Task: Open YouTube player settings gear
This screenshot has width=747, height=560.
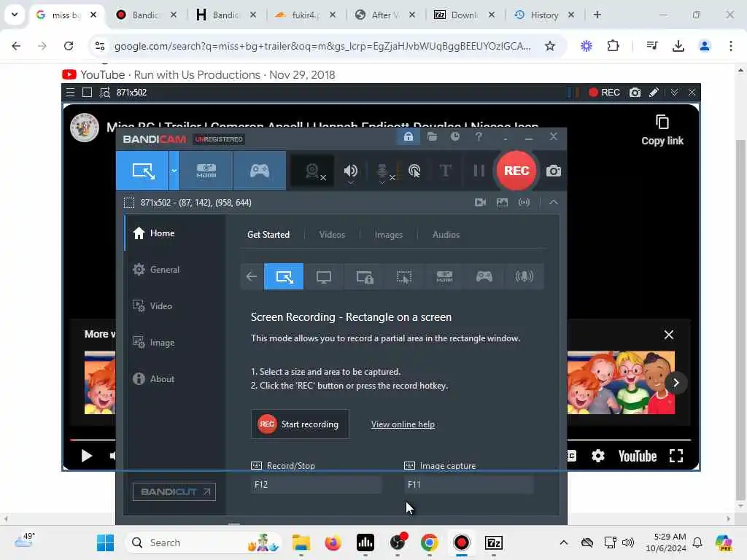Action: (x=598, y=456)
